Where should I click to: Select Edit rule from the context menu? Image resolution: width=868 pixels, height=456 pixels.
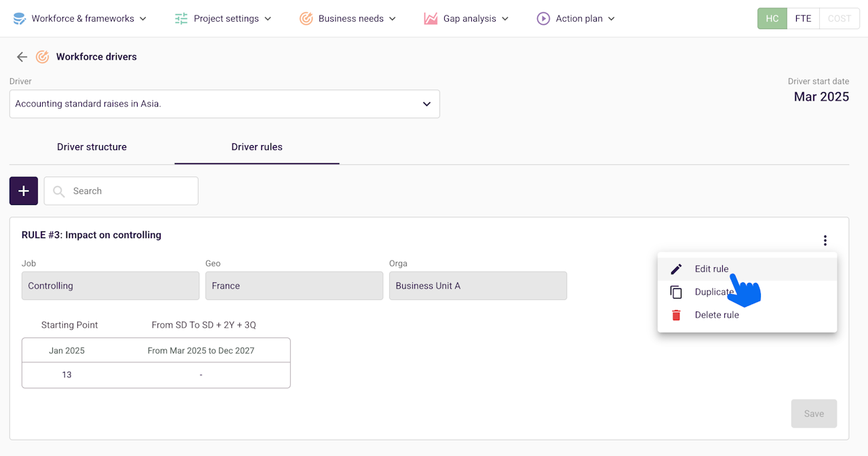[x=711, y=269]
